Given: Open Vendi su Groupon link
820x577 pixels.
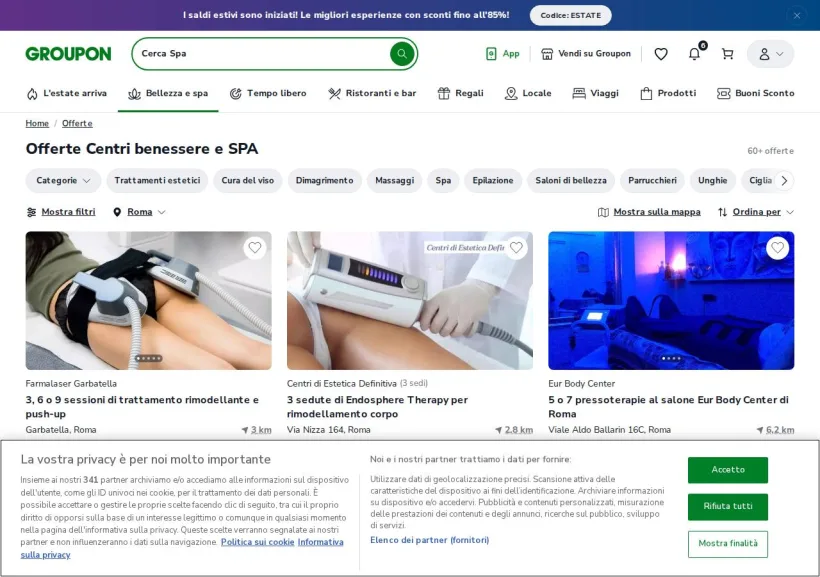Looking at the screenshot, I should (x=586, y=54).
